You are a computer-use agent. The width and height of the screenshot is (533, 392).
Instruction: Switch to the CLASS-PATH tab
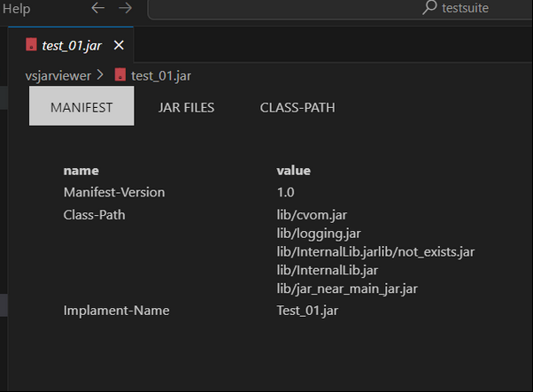[297, 107]
